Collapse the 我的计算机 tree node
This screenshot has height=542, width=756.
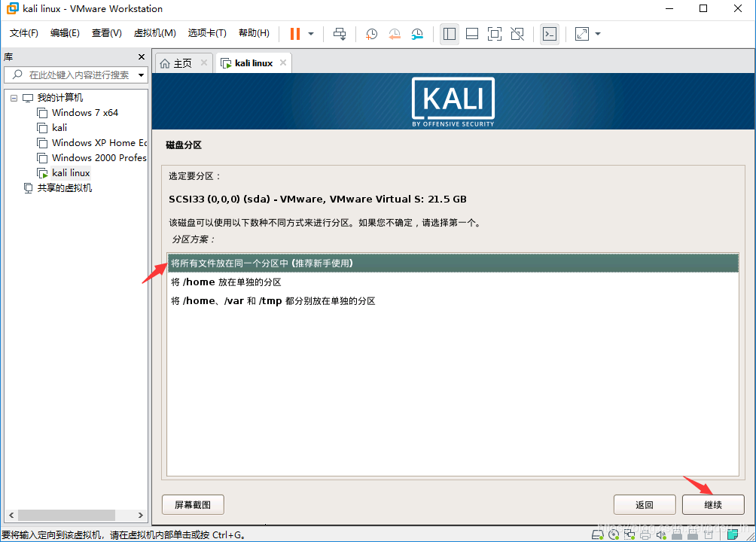tap(14, 98)
